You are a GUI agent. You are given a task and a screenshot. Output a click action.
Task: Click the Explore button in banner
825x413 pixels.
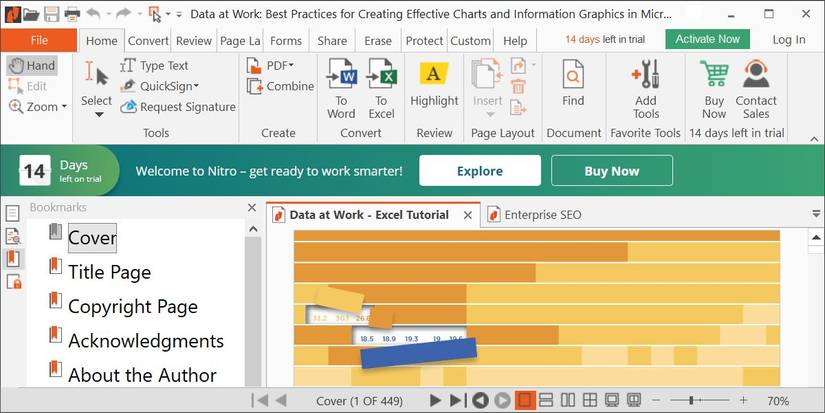[x=479, y=171]
